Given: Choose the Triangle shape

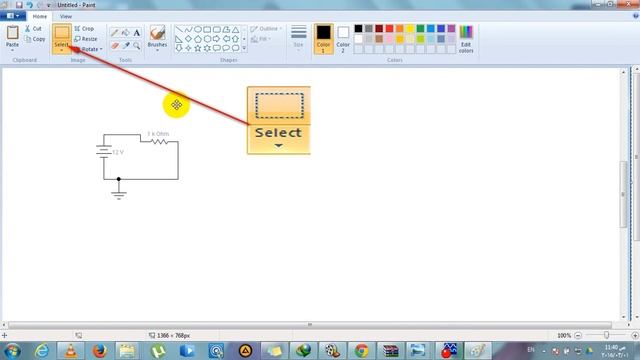Looking at the screenshot, I should pyautogui.click(x=236, y=30).
